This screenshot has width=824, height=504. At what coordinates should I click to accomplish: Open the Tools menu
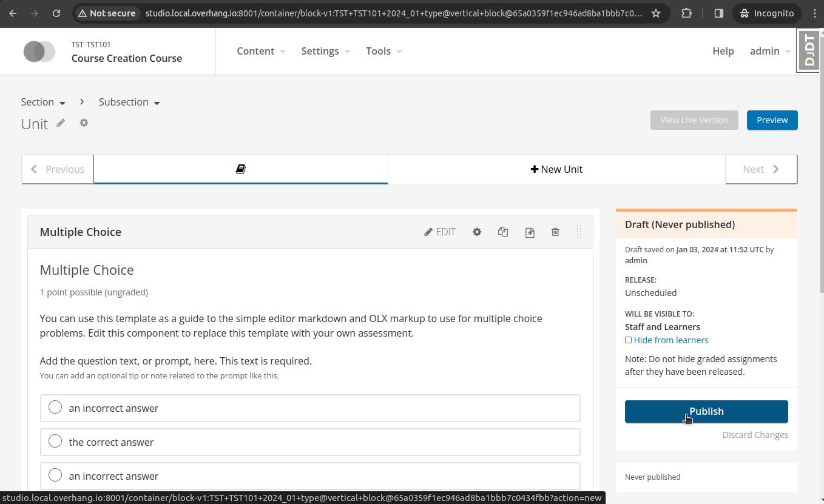click(x=383, y=51)
